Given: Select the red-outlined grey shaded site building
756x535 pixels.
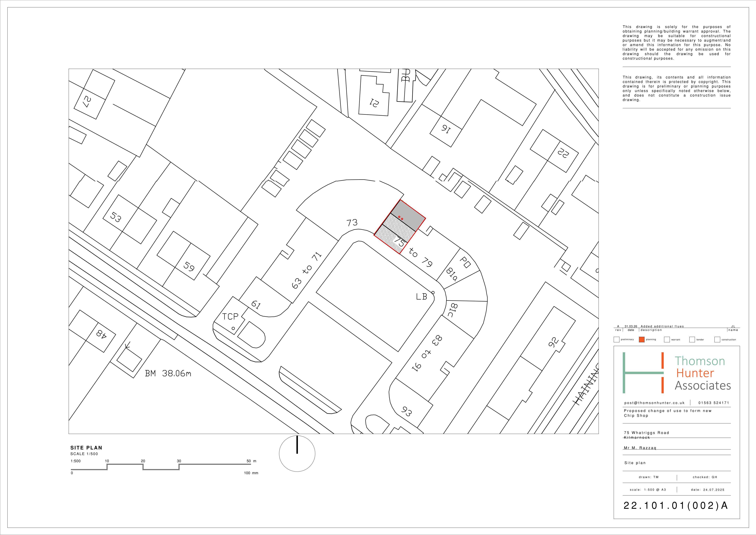Looking at the screenshot, I should [400, 227].
